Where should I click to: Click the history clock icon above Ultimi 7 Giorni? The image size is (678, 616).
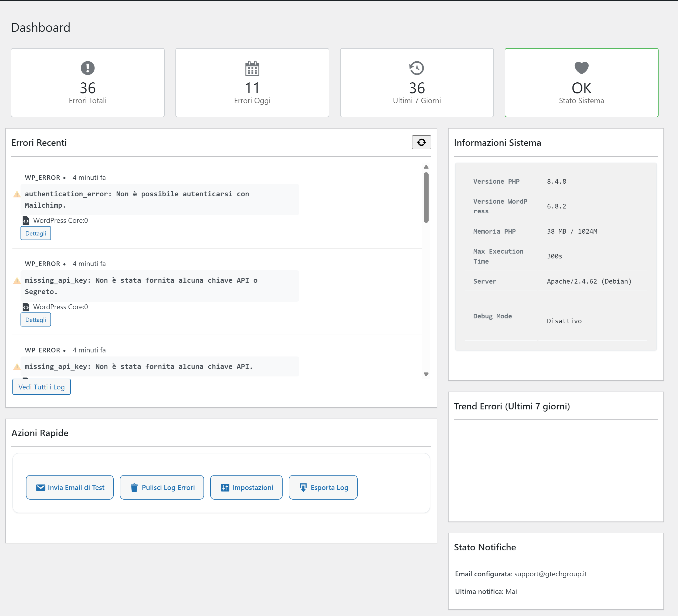416,68
